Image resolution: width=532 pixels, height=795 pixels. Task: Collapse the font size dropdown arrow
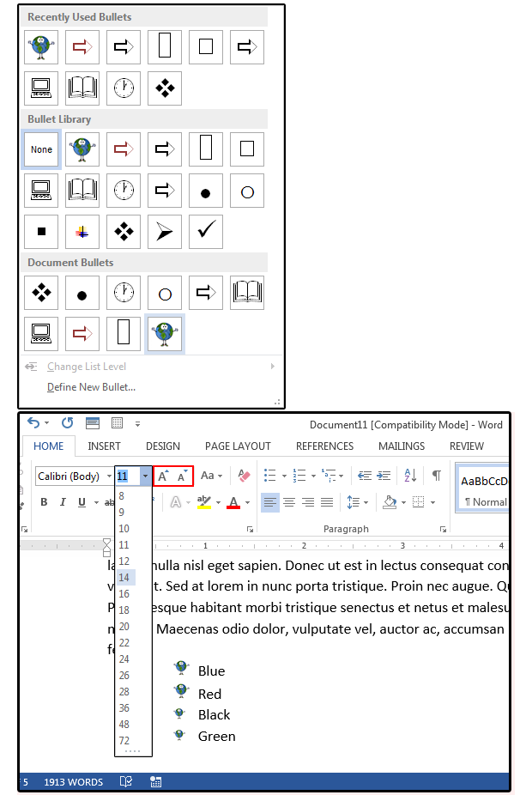(145, 476)
